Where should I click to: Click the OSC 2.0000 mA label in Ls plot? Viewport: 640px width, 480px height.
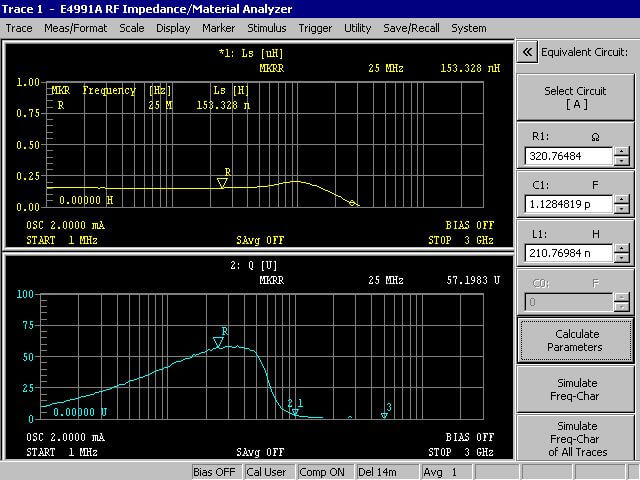65,225
